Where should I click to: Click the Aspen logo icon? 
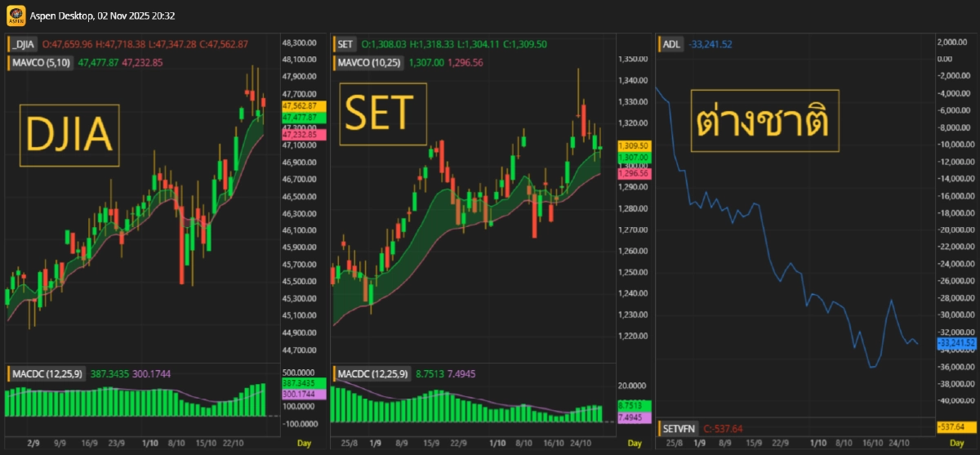click(14, 16)
